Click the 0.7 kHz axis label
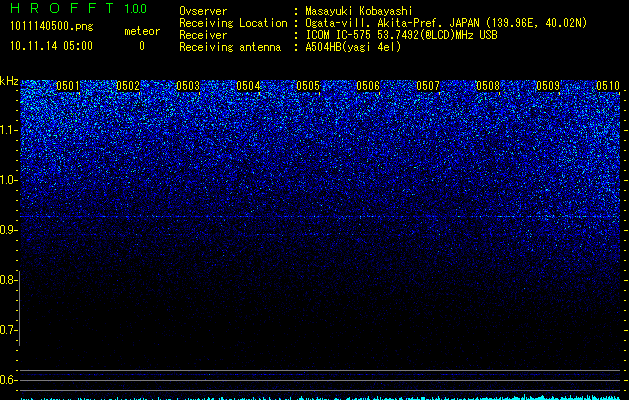629x400 pixels. 7,330
